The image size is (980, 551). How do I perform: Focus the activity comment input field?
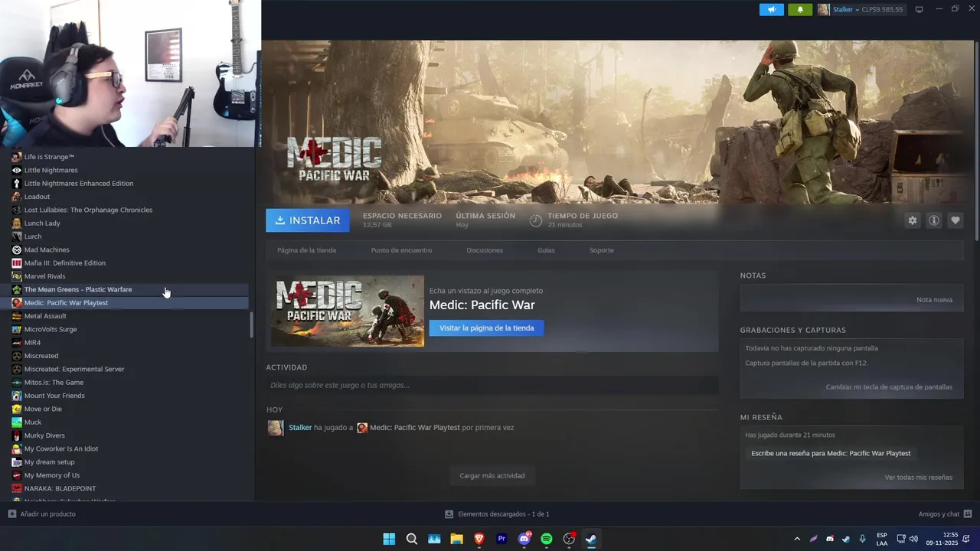tap(492, 385)
